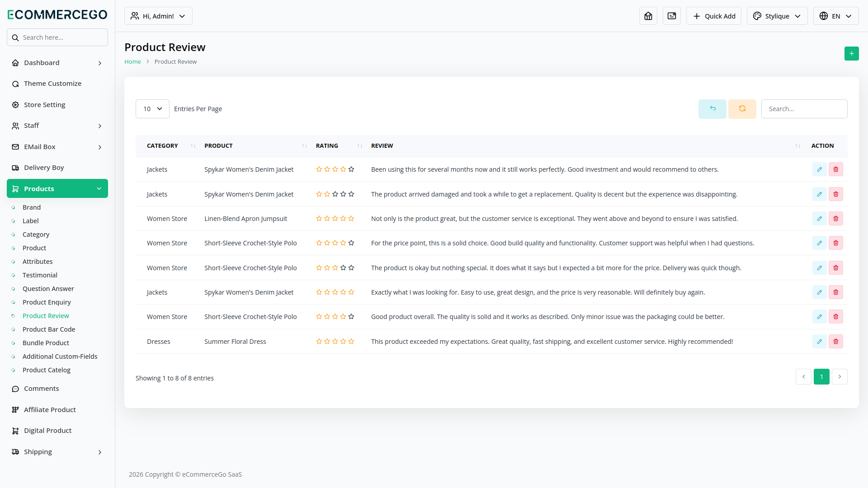Edit the review about product arriving damaged

(820, 194)
